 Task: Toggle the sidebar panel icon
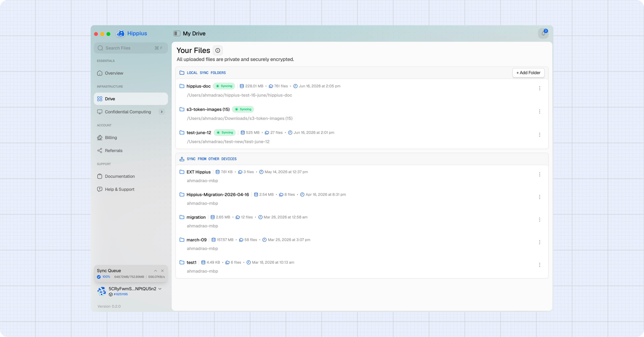pyautogui.click(x=177, y=33)
